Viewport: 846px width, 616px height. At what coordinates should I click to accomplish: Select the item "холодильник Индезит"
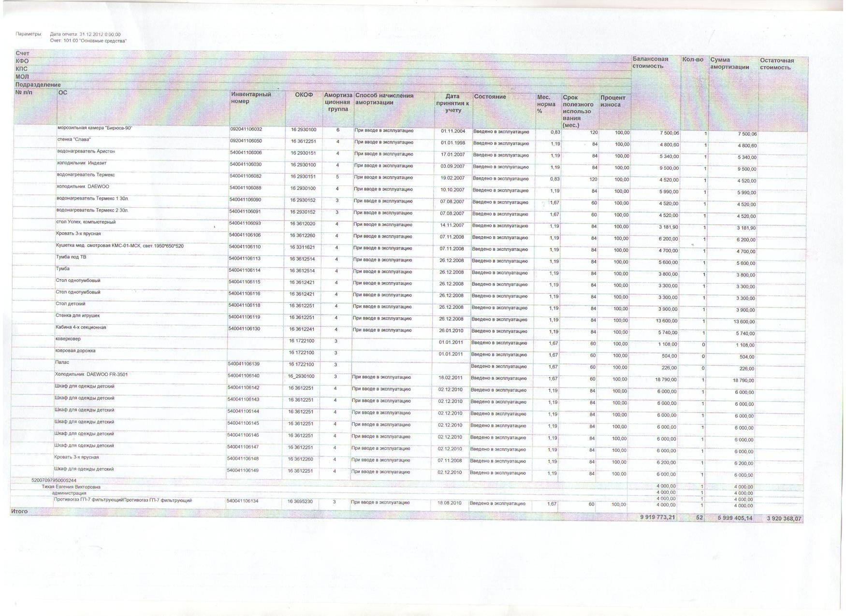click(x=82, y=163)
